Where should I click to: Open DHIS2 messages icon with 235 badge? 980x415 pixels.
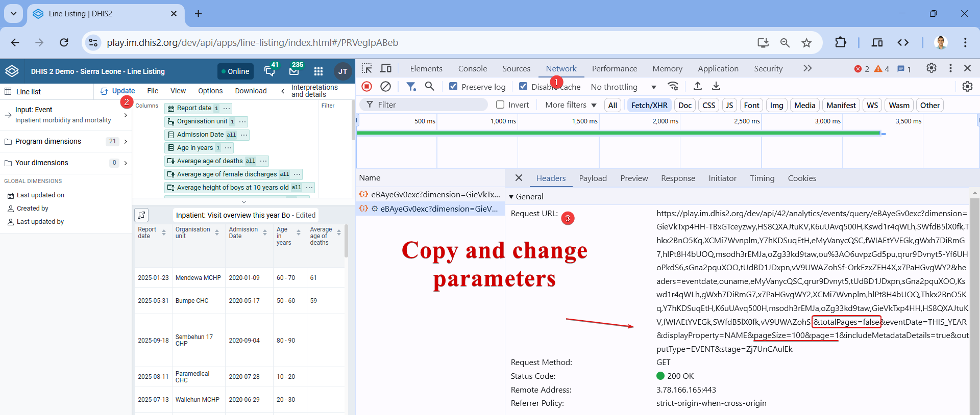point(295,71)
